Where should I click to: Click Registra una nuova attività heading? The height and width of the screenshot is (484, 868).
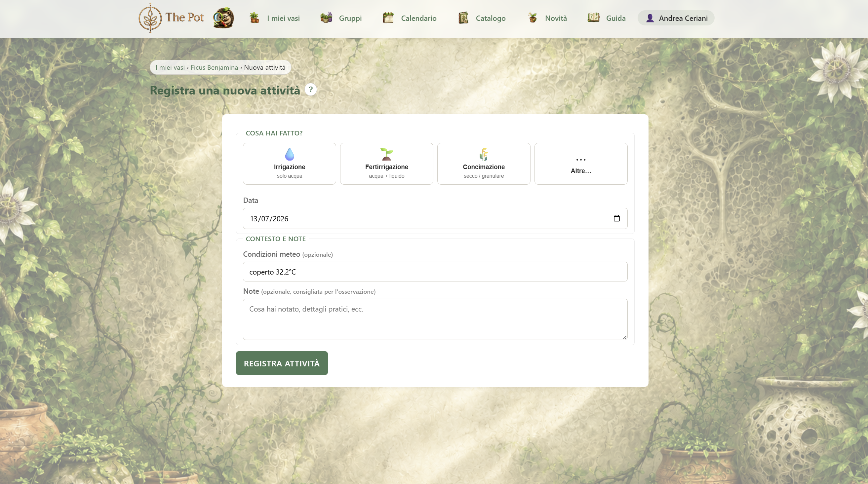pos(225,90)
